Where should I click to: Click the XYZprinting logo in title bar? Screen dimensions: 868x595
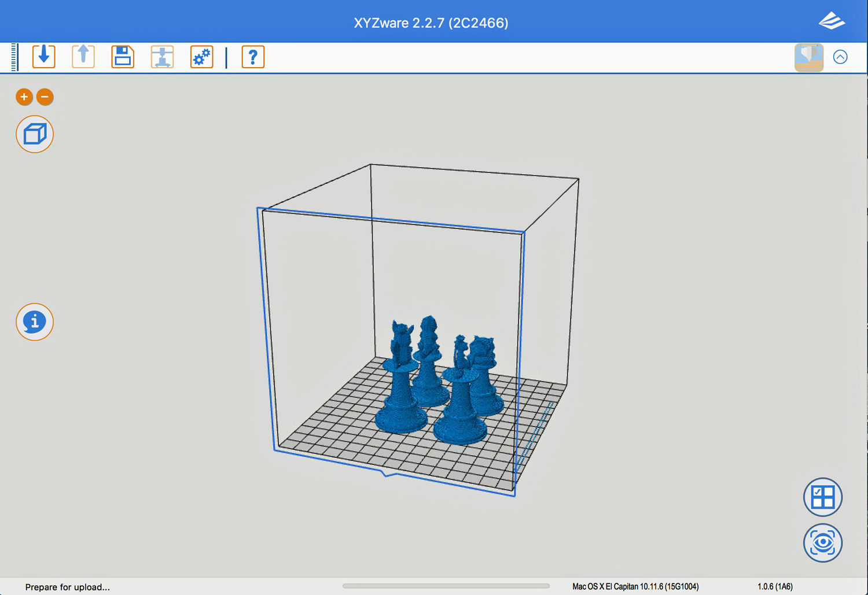click(832, 22)
